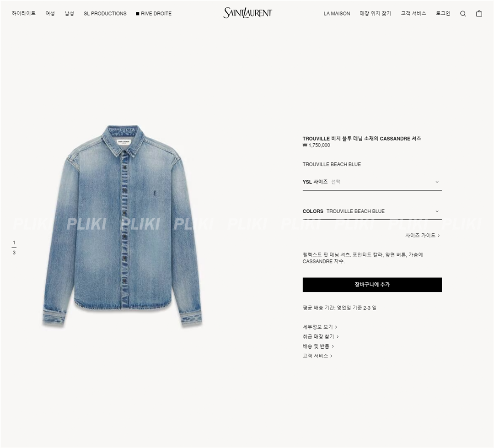This screenshot has height=448, width=494.
Task: Expand 세부정보 보기 details
Action: (x=320, y=327)
